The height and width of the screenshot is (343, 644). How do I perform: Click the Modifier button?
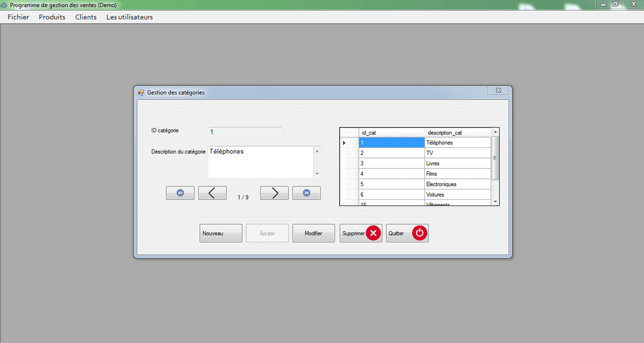click(313, 233)
